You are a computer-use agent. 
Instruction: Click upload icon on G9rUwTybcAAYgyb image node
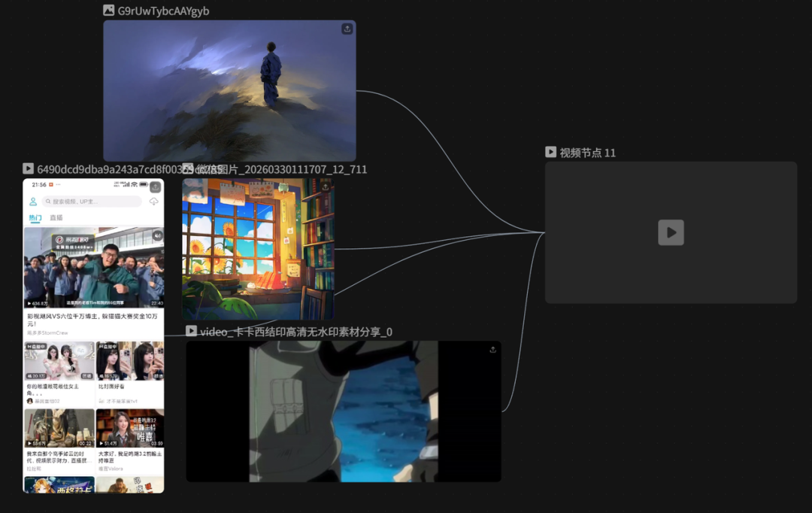tap(347, 29)
